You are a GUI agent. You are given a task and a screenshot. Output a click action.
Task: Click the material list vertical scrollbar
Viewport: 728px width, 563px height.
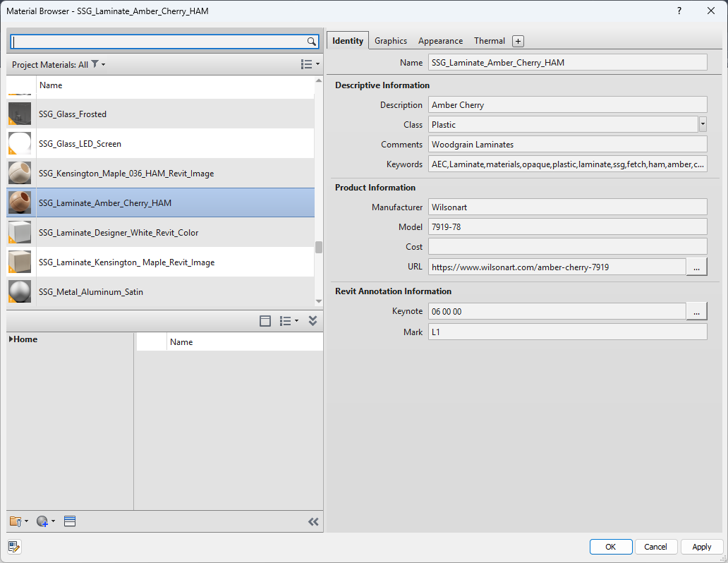[x=319, y=246]
